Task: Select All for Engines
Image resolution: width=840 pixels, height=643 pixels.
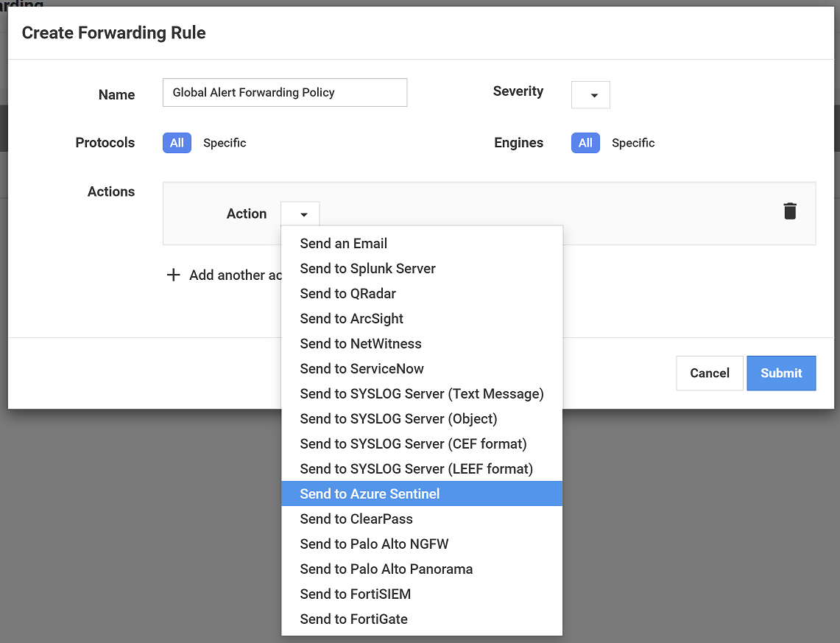Action: click(585, 142)
